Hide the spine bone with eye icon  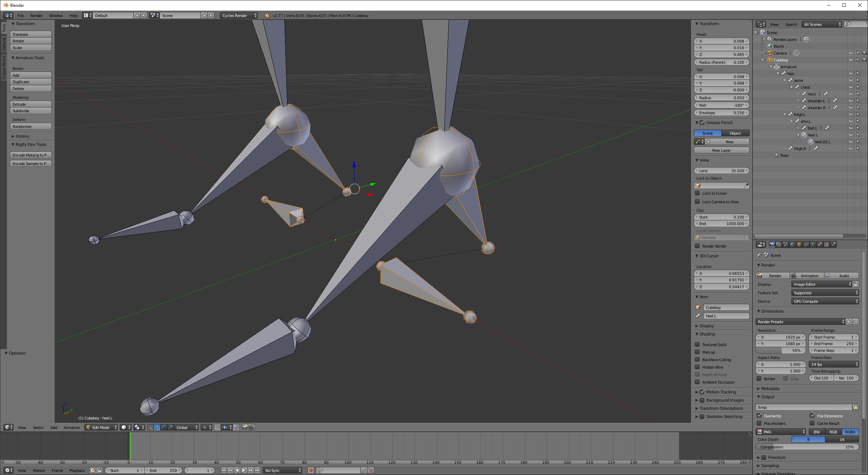point(851,80)
